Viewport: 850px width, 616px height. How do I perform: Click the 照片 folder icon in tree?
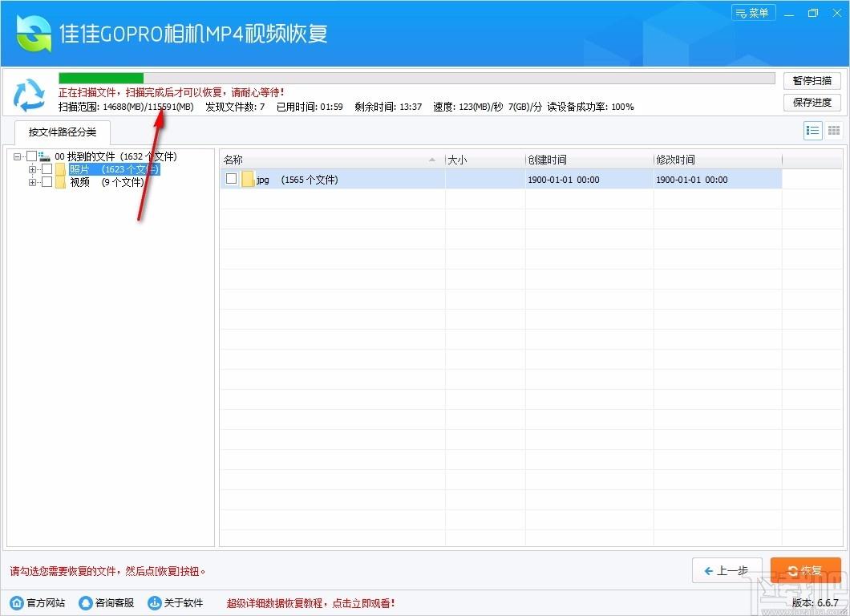click(60, 169)
